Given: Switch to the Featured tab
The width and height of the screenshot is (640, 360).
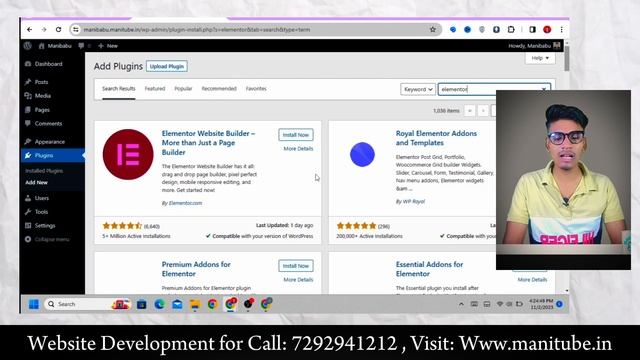Looking at the screenshot, I should tap(155, 89).
